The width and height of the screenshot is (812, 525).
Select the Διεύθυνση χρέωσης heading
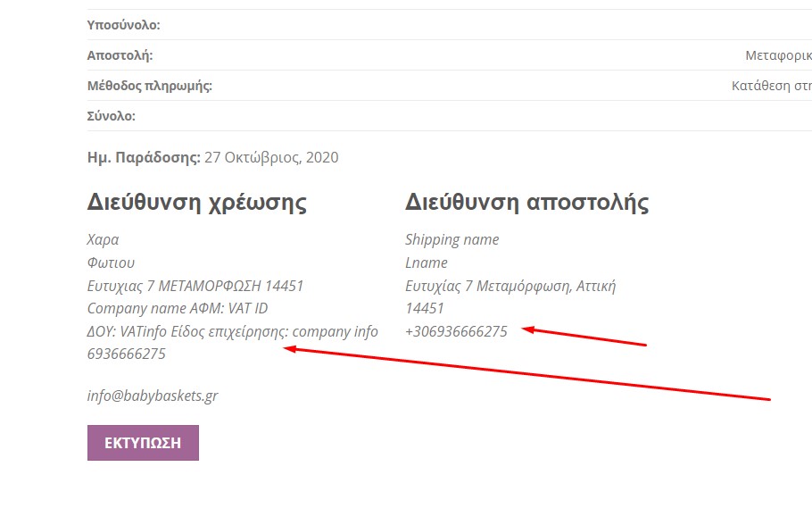[x=196, y=202]
